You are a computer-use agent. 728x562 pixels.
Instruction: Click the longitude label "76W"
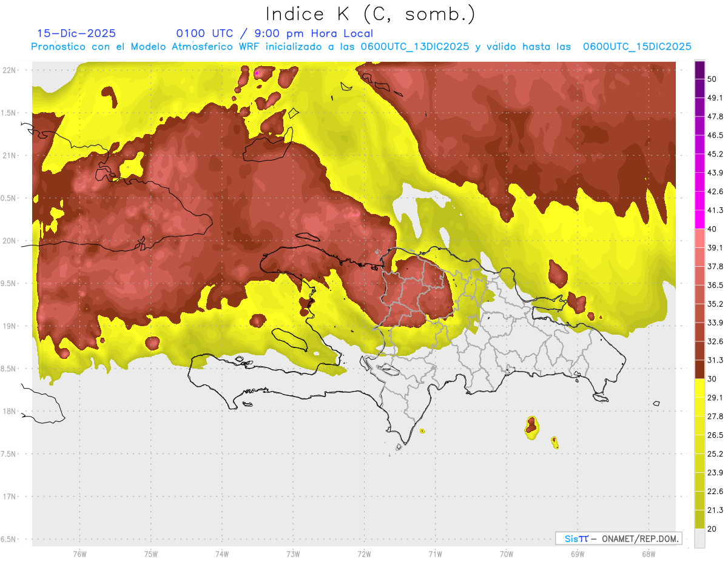[79, 554]
